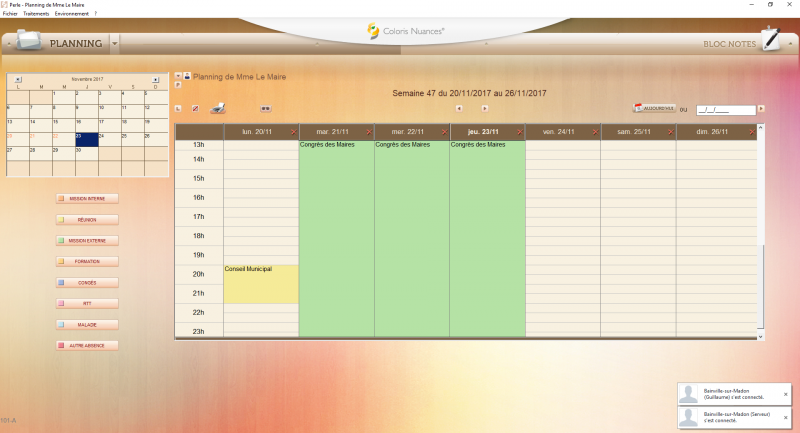Screen dimensions: 800x433
Task: Click the date entry field
Action: 725,109
